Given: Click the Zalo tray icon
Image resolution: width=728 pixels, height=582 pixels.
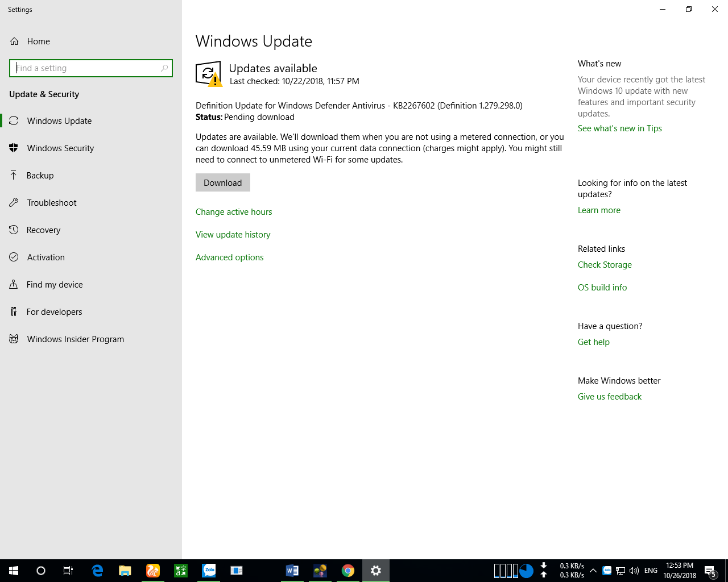Looking at the screenshot, I should [x=607, y=571].
